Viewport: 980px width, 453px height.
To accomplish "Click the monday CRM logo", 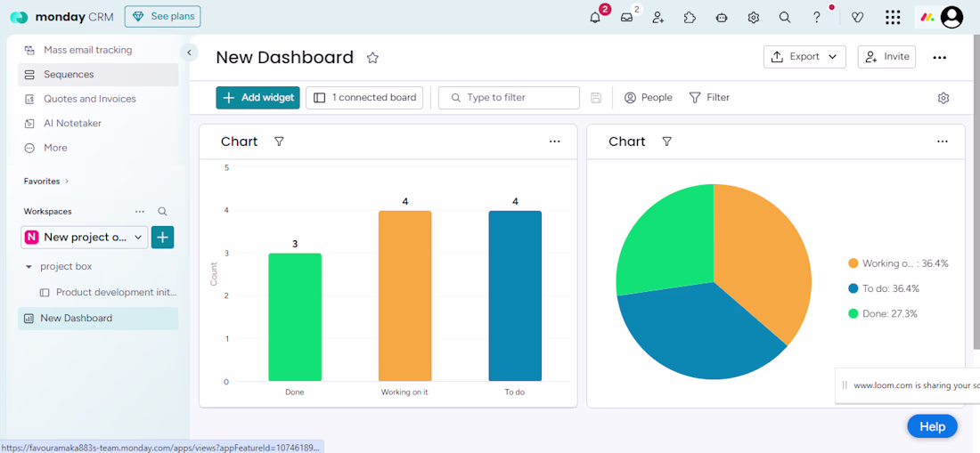I will (x=61, y=17).
